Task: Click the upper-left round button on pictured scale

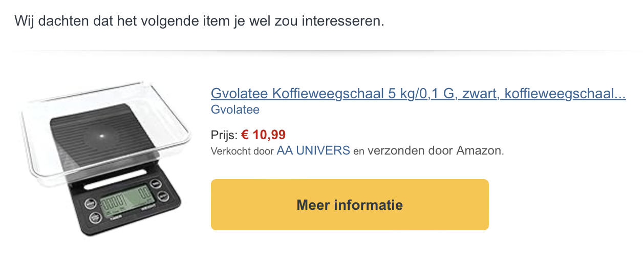Action: tap(90, 203)
